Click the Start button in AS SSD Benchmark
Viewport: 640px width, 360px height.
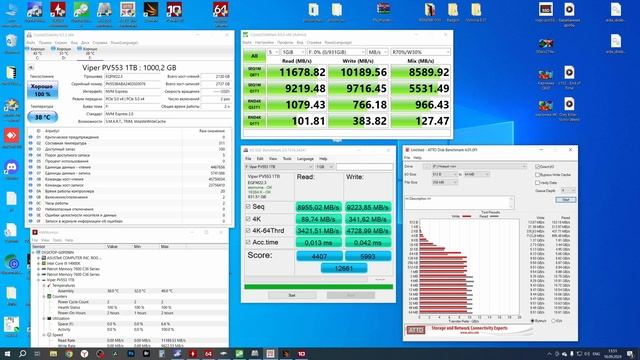pyautogui.click(x=292, y=295)
